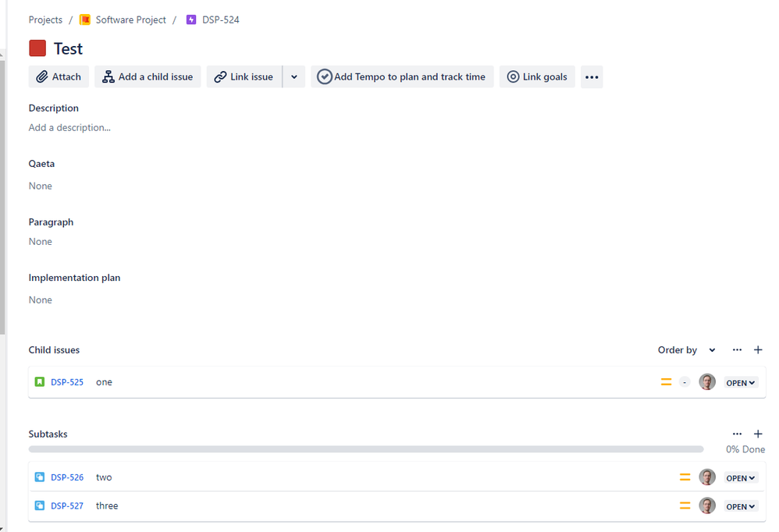Click the Software Project icon in breadcrumb

point(86,20)
